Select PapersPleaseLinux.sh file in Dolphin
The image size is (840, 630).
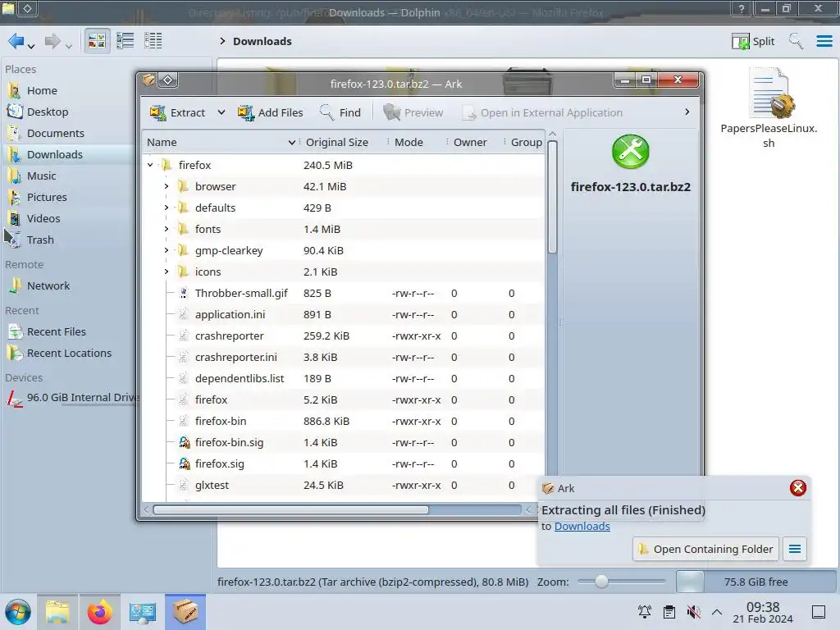point(769,108)
